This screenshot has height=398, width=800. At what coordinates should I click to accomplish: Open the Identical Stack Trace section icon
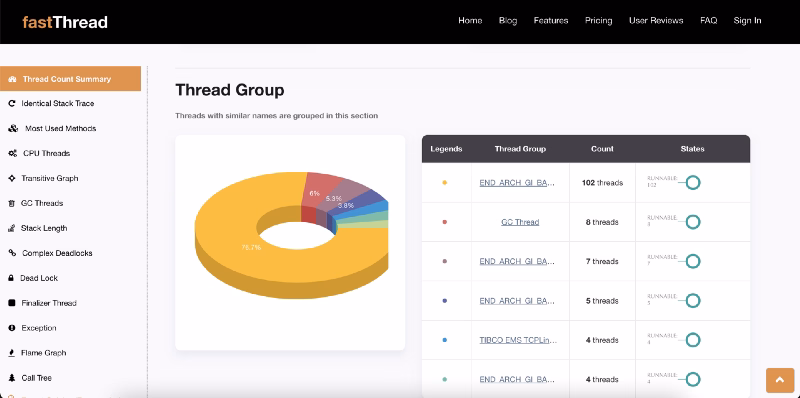pos(12,104)
